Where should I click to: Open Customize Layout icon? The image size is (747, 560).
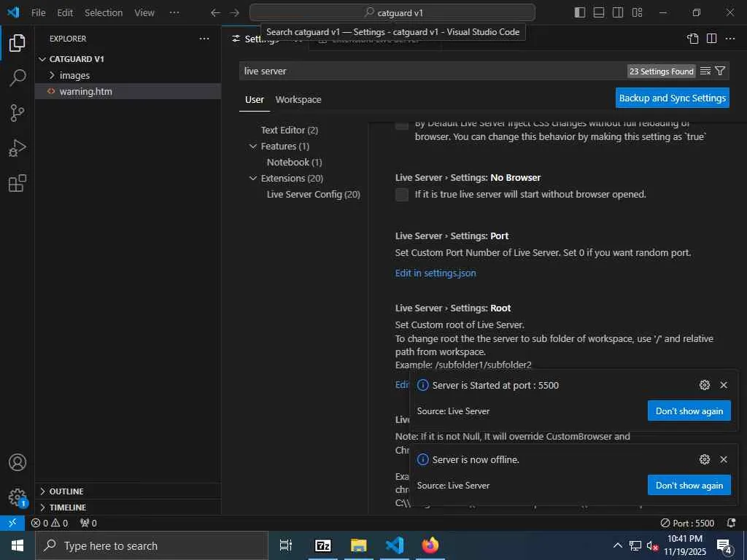[637, 12]
